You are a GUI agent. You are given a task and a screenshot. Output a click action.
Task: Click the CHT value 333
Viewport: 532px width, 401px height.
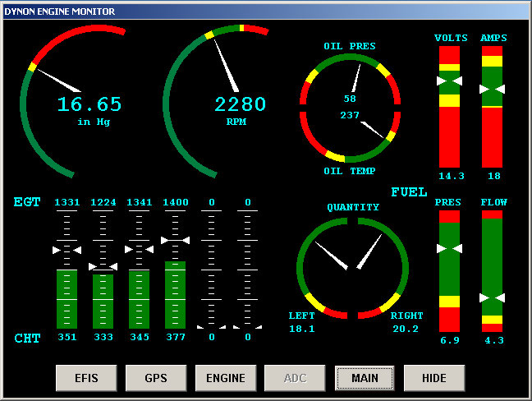point(103,337)
